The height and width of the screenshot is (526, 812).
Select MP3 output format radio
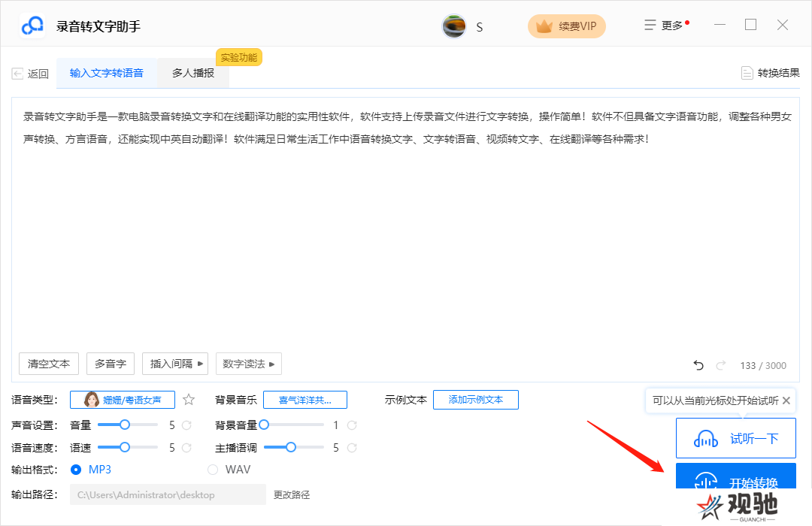tap(76, 470)
